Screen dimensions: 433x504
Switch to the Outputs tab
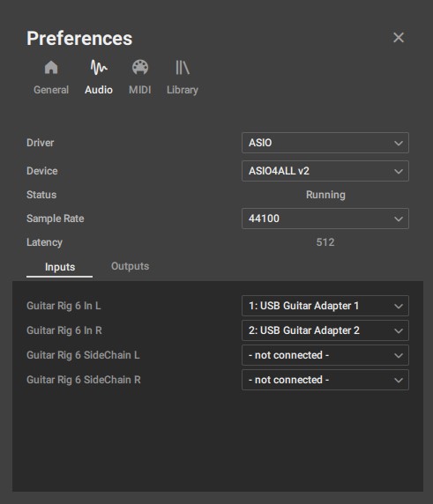point(131,266)
